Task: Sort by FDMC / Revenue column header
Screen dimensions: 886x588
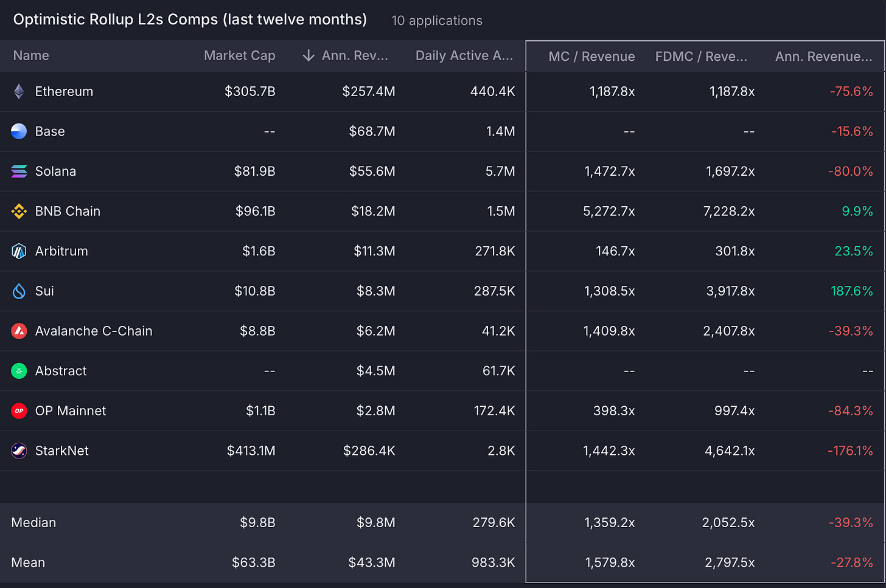Action: [x=701, y=57]
